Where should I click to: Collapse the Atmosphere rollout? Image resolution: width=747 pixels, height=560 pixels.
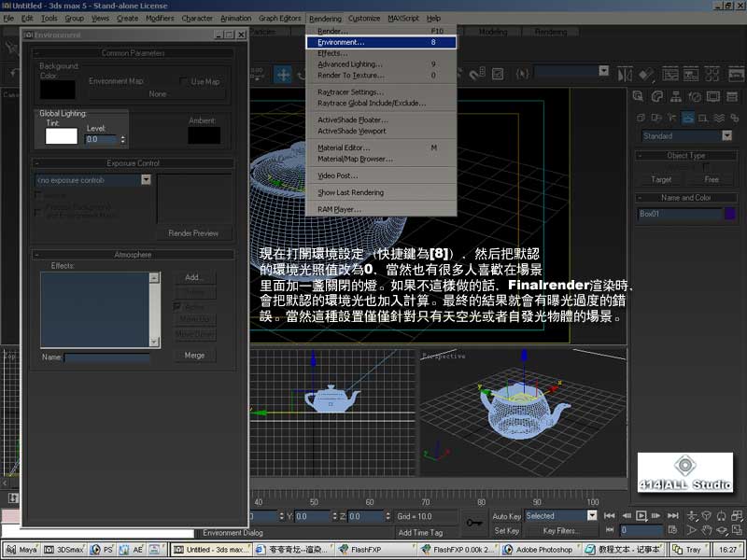pyautogui.click(x=133, y=255)
